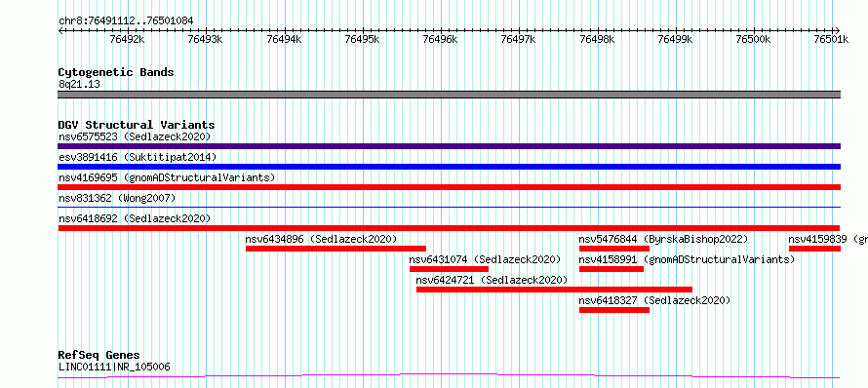
Task: Select the blue esv3891416 variant bar
Action: 450,167
